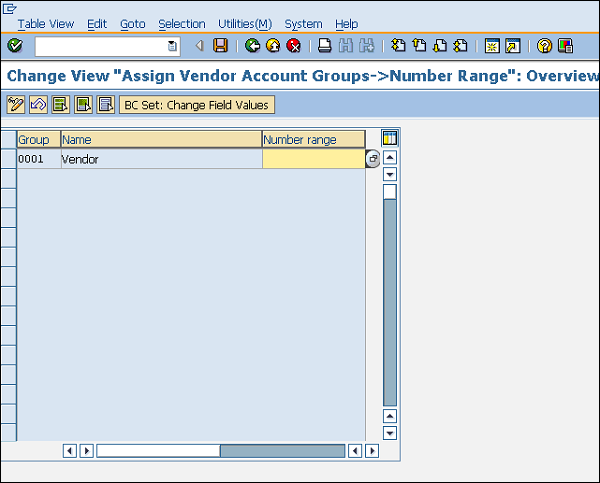The width and height of the screenshot is (600, 483).
Task: Click the Number range field for group 0001
Action: pyautogui.click(x=313, y=159)
